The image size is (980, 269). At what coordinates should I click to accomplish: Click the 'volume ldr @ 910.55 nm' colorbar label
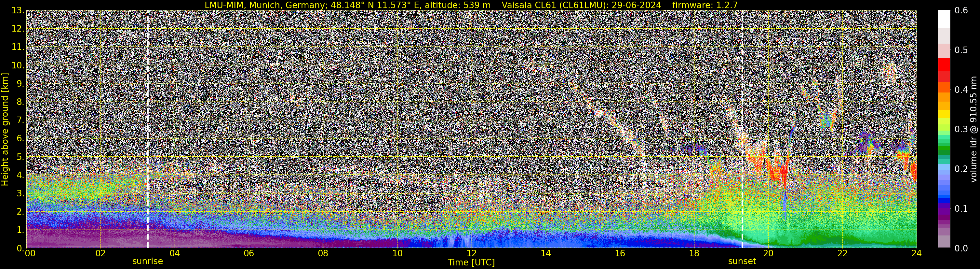(x=974, y=130)
